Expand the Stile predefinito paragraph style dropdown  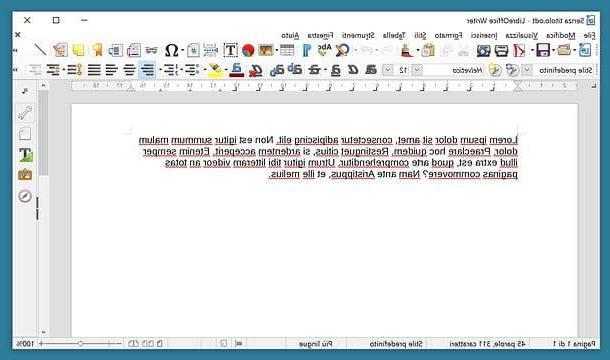coord(526,70)
